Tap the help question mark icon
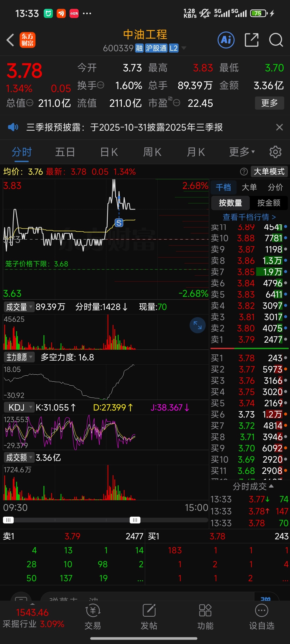The width and height of the screenshot is (290, 644). pyautogui.click(x=244, y=171)
